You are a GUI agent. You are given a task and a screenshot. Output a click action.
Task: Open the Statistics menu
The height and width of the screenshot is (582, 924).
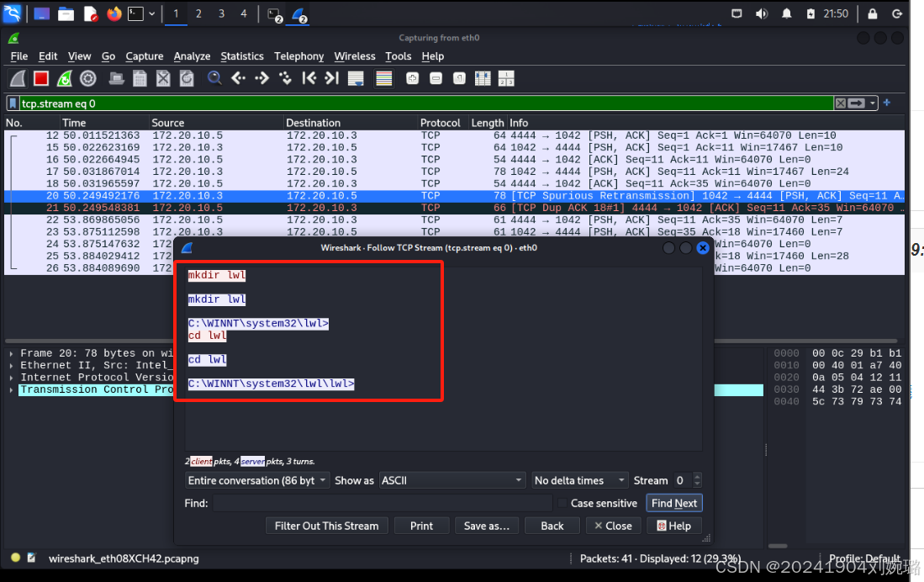tap(242, 56)
